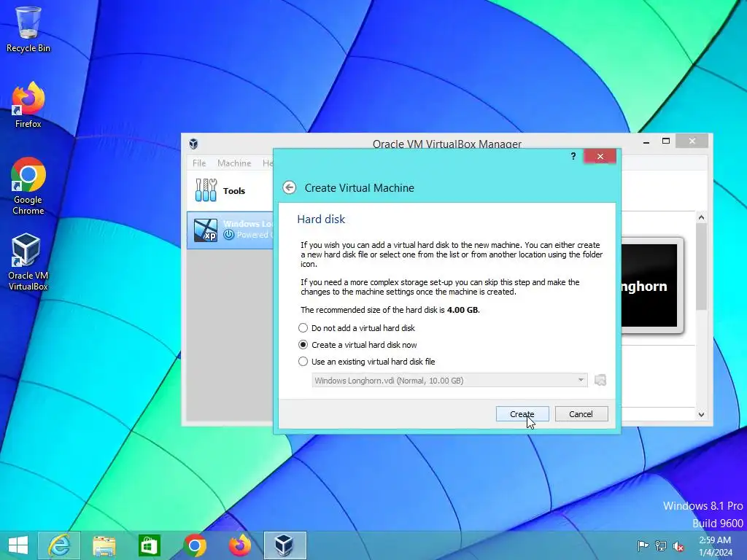Open the Windows Store taskbar icon
The width and height of the screenshot is (747, 560).
(x=149, y=545)
